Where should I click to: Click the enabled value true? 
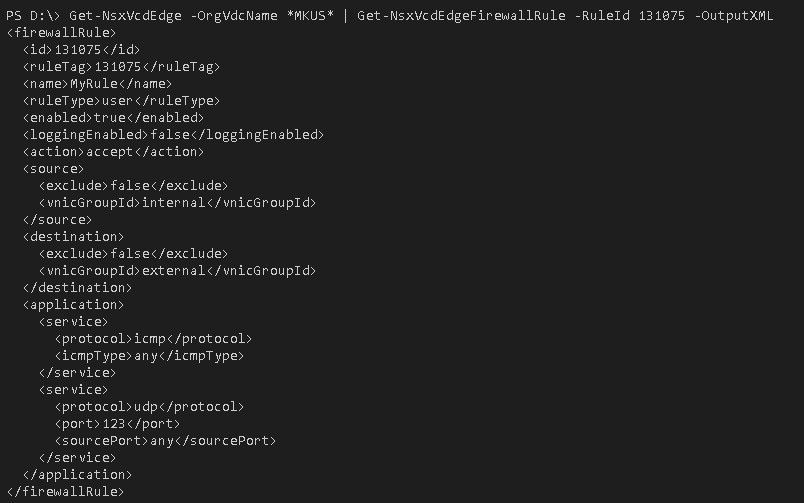click(110, 118)
